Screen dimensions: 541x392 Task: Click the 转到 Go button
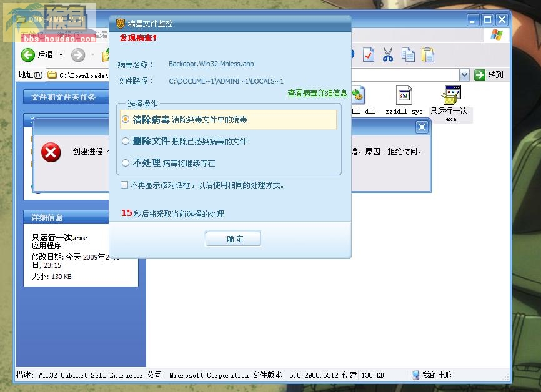click(x=489, y=75)
